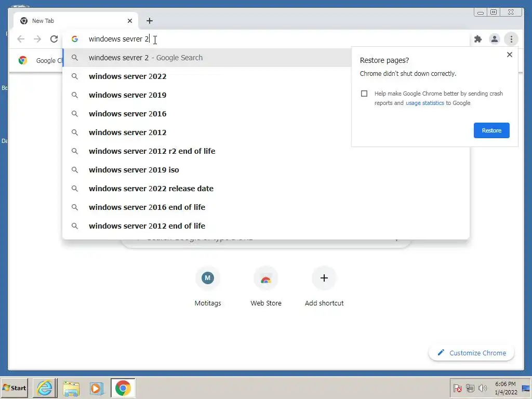Choose 'windows server 2012' suggestion

point(207,132)
